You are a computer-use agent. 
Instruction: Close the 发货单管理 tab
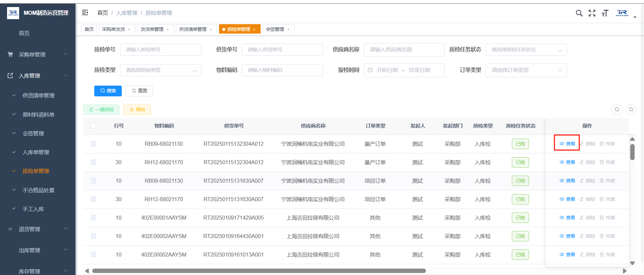[168, 30]
